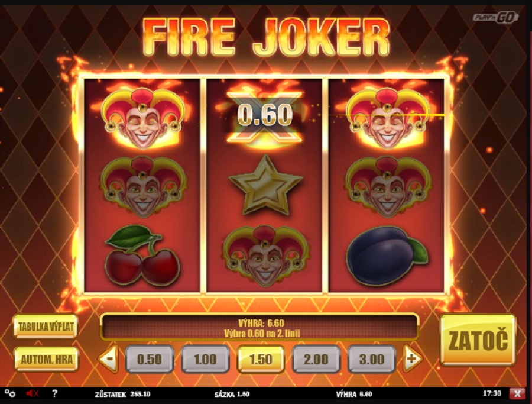
Task: Pick the 3.00 bet option
Action: tap(372, 359)
